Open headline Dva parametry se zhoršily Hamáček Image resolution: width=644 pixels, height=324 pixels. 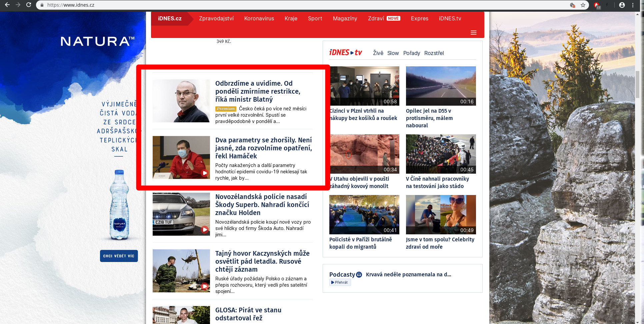coord(264,148)
